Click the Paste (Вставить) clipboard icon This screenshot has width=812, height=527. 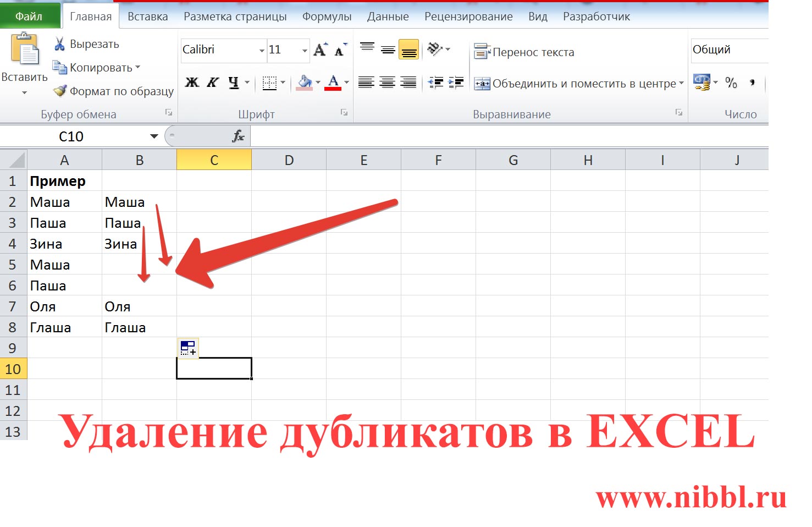(24, 49)
